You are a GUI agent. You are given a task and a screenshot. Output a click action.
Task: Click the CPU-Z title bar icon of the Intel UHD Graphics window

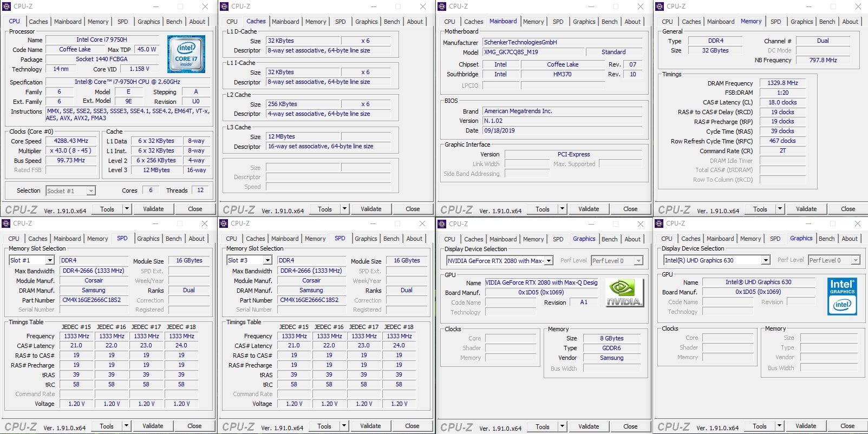[659, 223]
